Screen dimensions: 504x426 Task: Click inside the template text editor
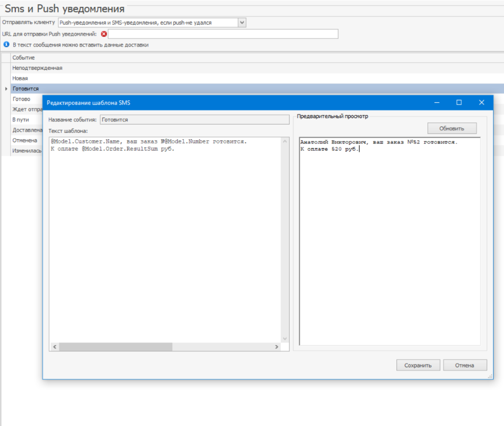pyautogui.click(x=165, y=236)
